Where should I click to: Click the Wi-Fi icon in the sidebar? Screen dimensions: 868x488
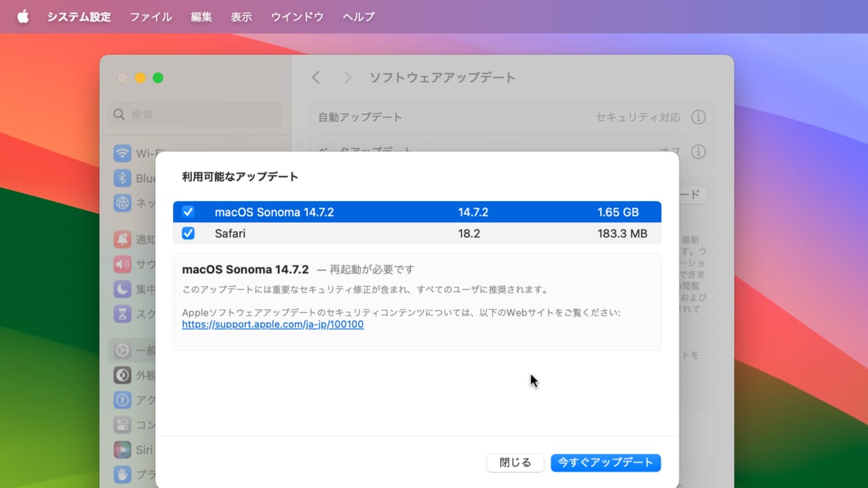coord(122,153)
